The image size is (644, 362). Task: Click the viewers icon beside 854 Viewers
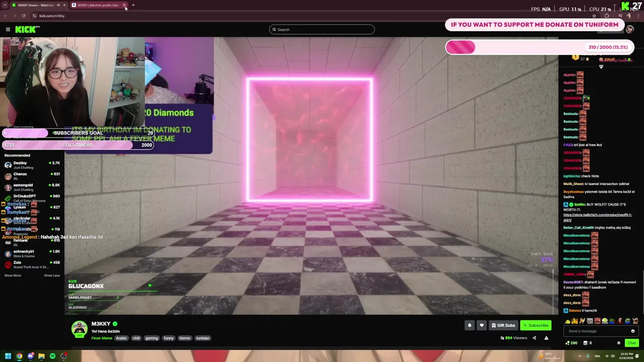(x=502, y=338)
